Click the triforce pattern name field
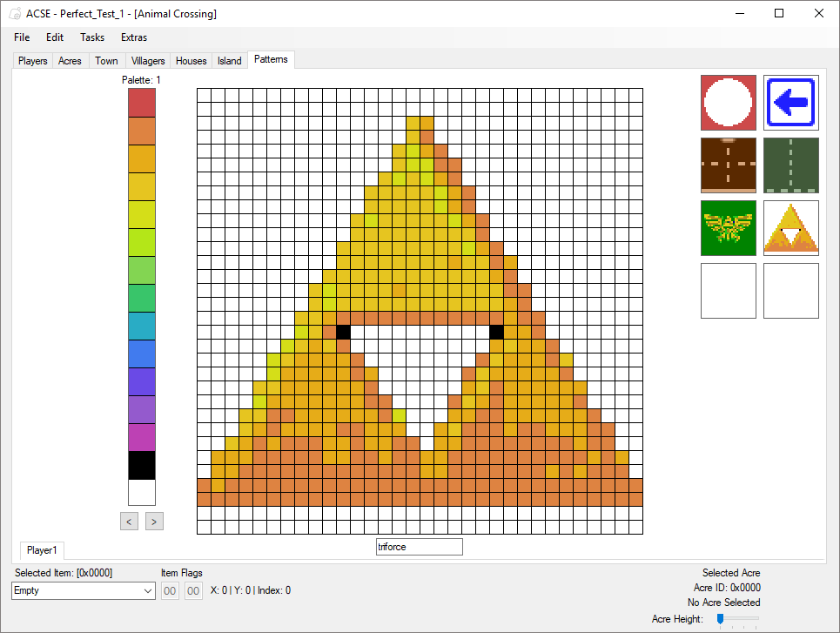The width and height of the screenshot is (840, 633). (419, 547)
